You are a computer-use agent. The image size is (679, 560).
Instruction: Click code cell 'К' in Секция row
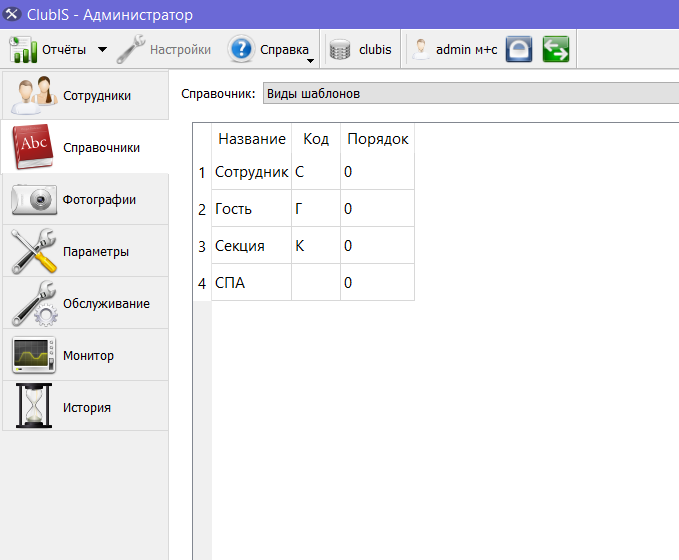click(316, 246)
